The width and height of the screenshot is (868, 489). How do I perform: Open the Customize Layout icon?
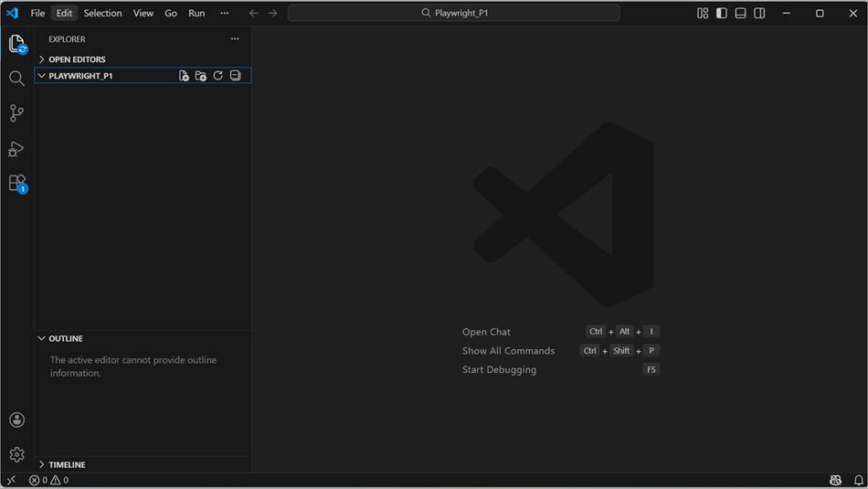pos(703,13)
